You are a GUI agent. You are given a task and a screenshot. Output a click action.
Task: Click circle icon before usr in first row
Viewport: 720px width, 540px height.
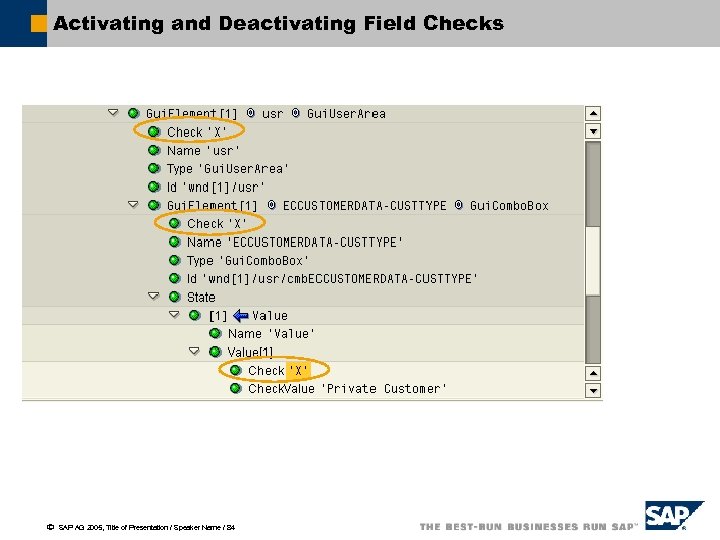click(x=250, y=112)
